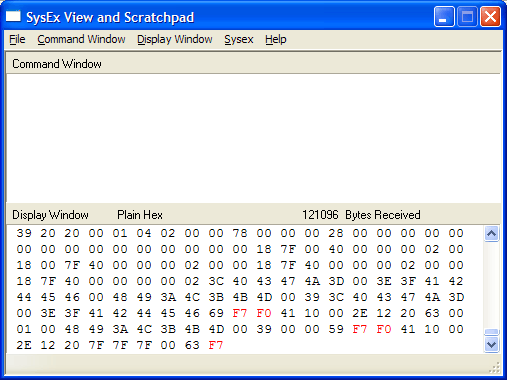This screenshot has width=507, height=380.
Task: Click the last red F7 byte in final row
Action: pos(216,345)
